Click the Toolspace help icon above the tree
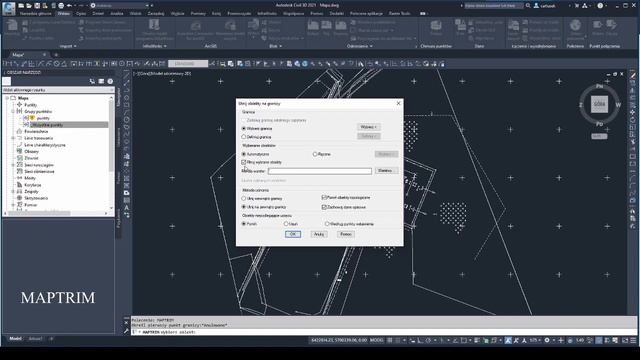Image resolution: width=640 pixels, height=360 pixels. tap(110, 81)
